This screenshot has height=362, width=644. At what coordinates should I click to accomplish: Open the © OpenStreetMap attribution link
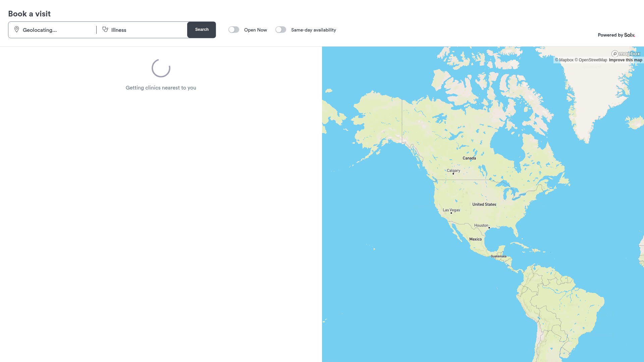pos(591,60)
